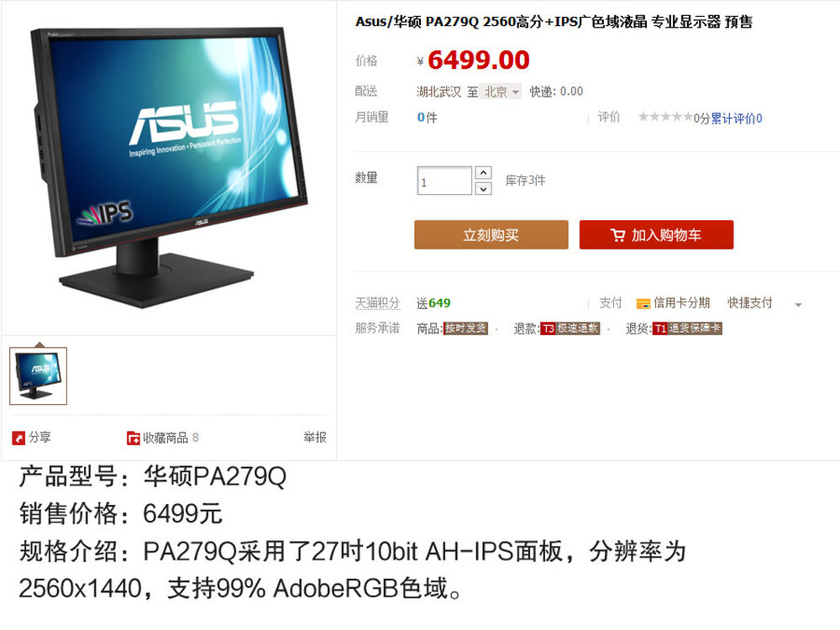
Task: Select the small monitor thumbnail image
Action: (38, 375)
